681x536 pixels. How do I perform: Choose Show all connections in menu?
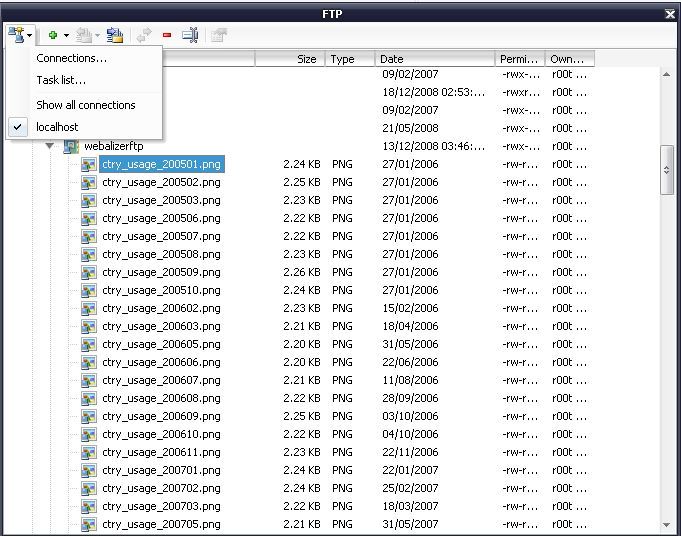coord(86,105)
